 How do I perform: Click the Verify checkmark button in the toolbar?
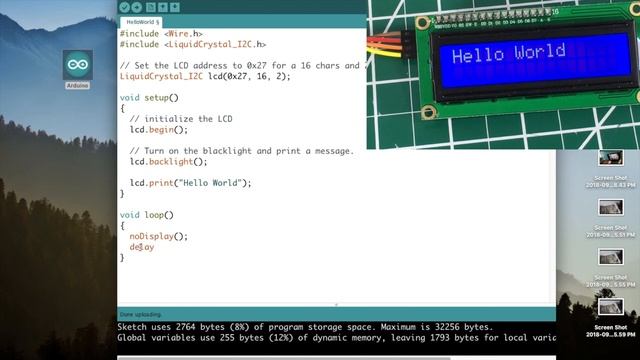tap(124, 7)
